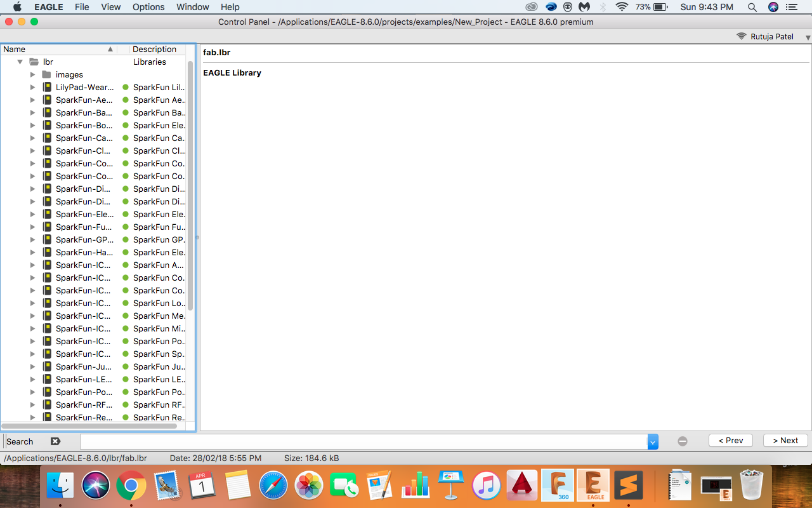The height and width of the screenshot is (508, 812).
Task: Click the SparkFun-Fu library book icon
Action: [x=47, y=227]
